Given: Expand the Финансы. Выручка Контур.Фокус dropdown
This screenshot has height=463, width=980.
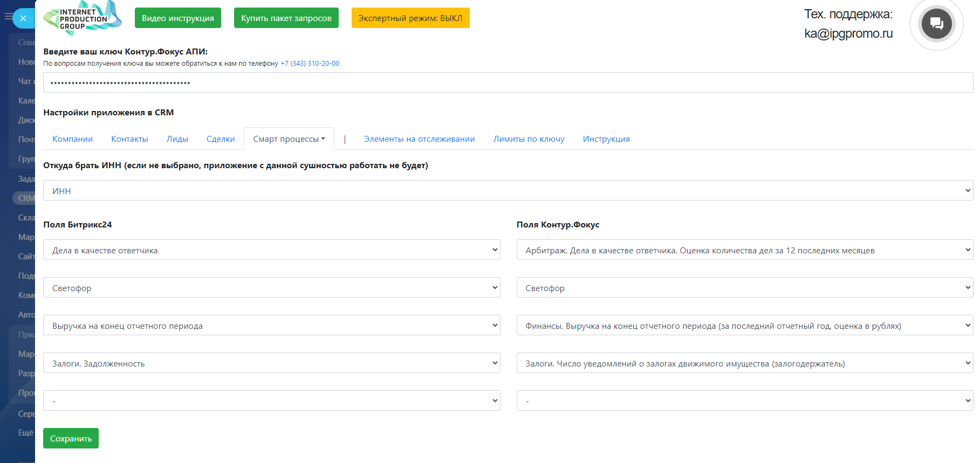Looking at the screenshot, I should [x=744, y=326].
